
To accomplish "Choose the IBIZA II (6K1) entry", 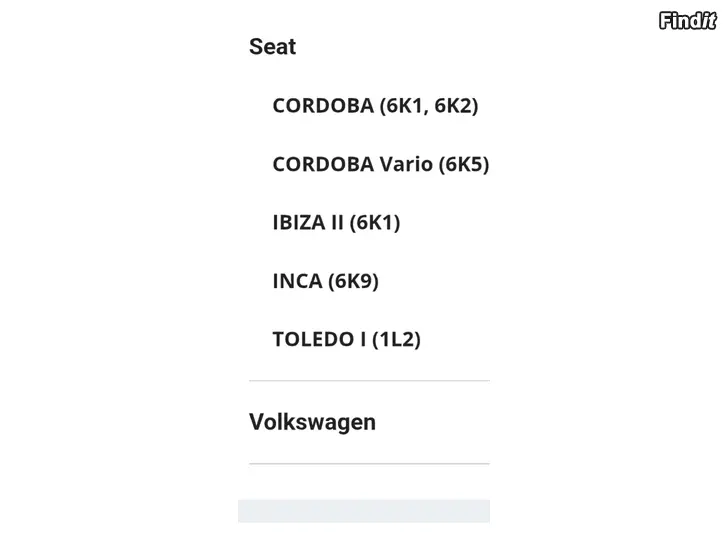I will (x=336, y=223).
